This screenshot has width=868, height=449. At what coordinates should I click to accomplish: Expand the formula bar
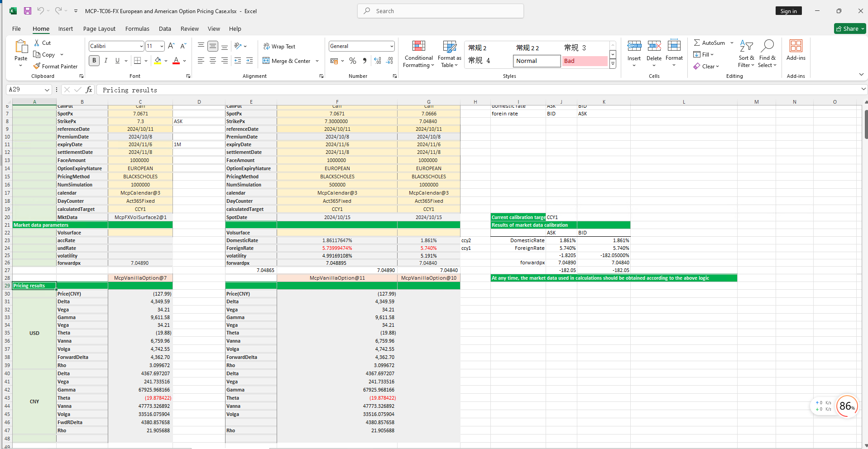point(863,90)
